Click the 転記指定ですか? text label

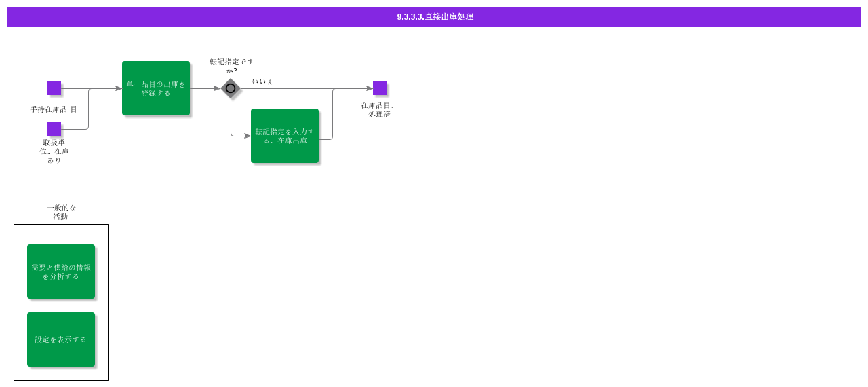pyautogui.click(x=231, y=66)
